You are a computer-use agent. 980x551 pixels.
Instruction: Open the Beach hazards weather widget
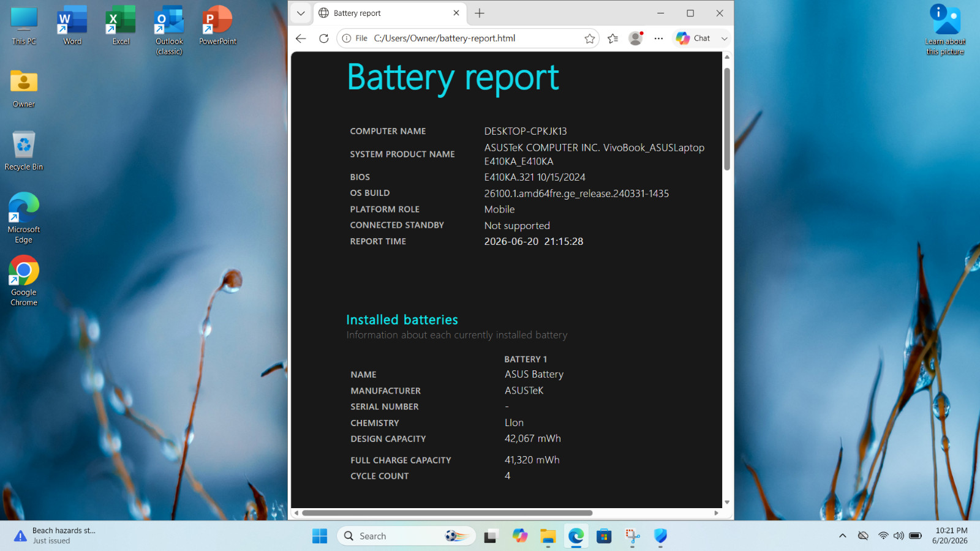(x=55, y=536)
